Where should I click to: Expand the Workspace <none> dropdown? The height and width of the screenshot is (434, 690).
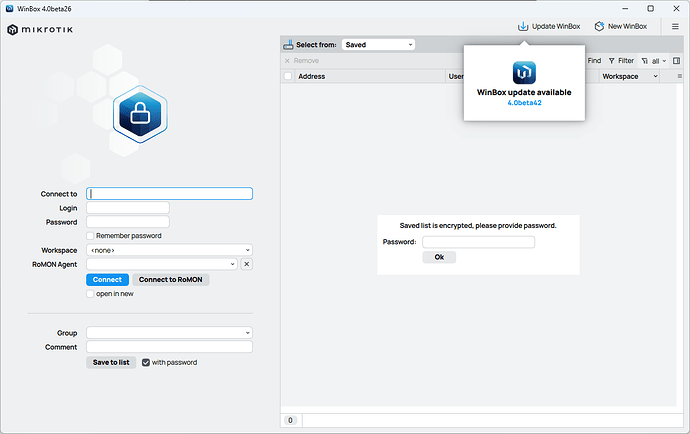(169, 250)
